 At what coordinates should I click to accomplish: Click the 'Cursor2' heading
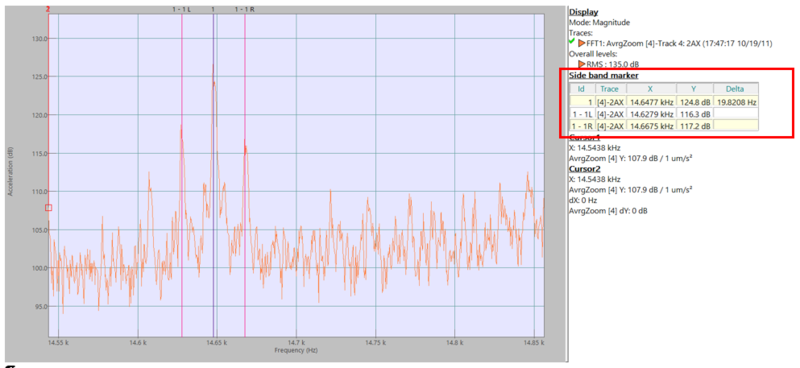point(585,168)
